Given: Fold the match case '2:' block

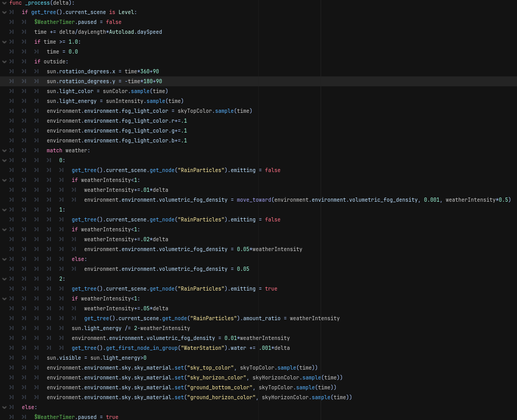Looking at the screenshot, I should point(4,279).
